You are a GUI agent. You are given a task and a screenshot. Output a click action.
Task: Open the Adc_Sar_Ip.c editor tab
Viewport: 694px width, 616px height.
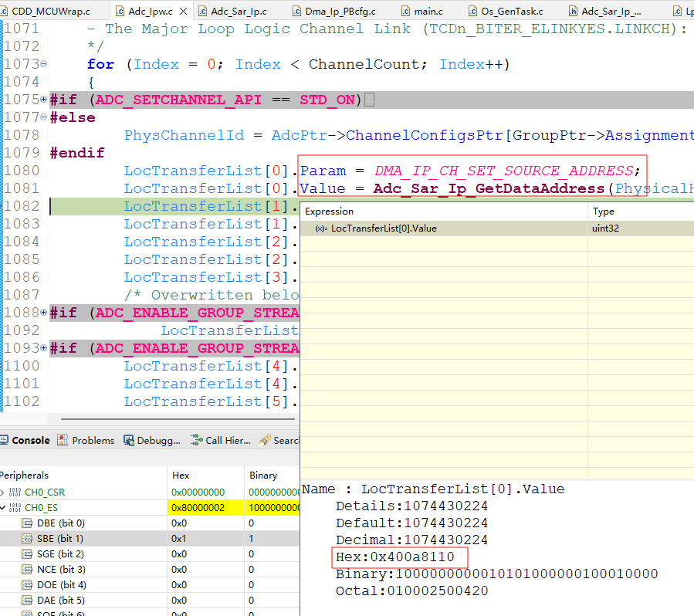tap(233, 11)
